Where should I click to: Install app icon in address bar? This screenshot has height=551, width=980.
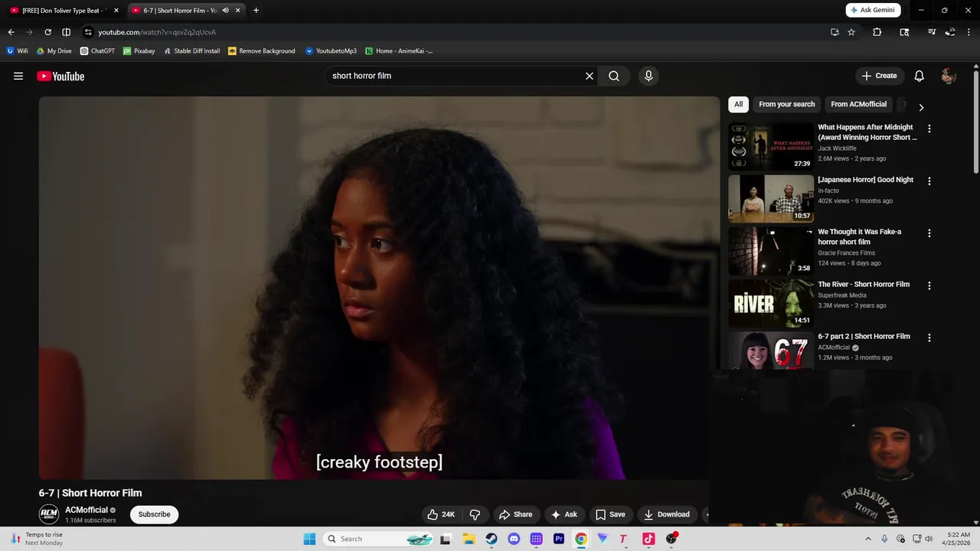coord(835,32)
